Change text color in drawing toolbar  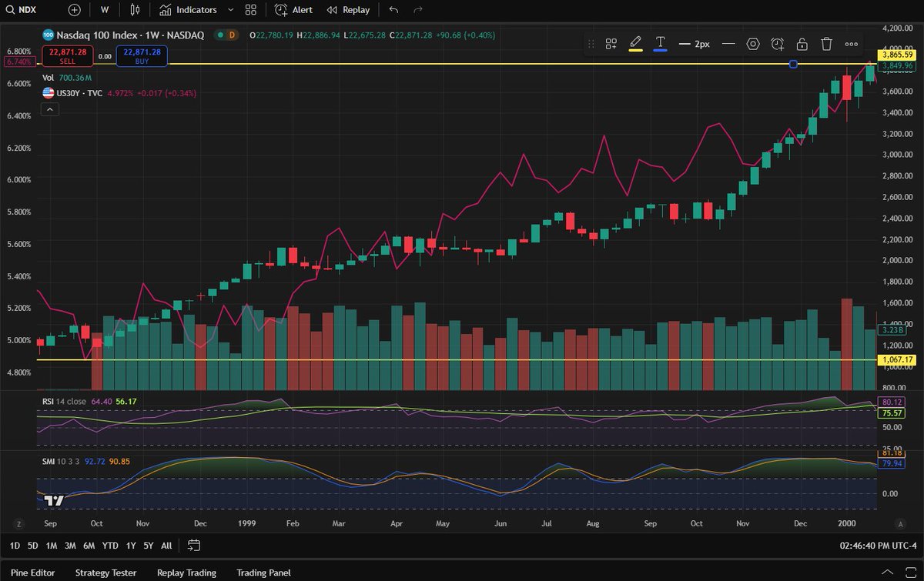[x=660, y=43]
